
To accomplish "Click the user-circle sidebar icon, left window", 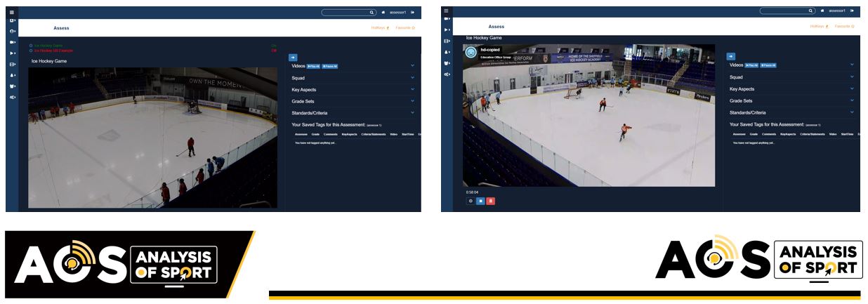I will coord(12,31).
